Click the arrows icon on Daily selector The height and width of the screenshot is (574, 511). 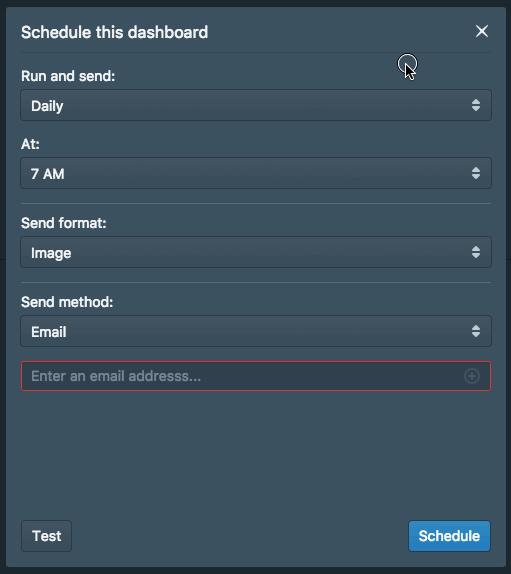[x=475, y=105]
